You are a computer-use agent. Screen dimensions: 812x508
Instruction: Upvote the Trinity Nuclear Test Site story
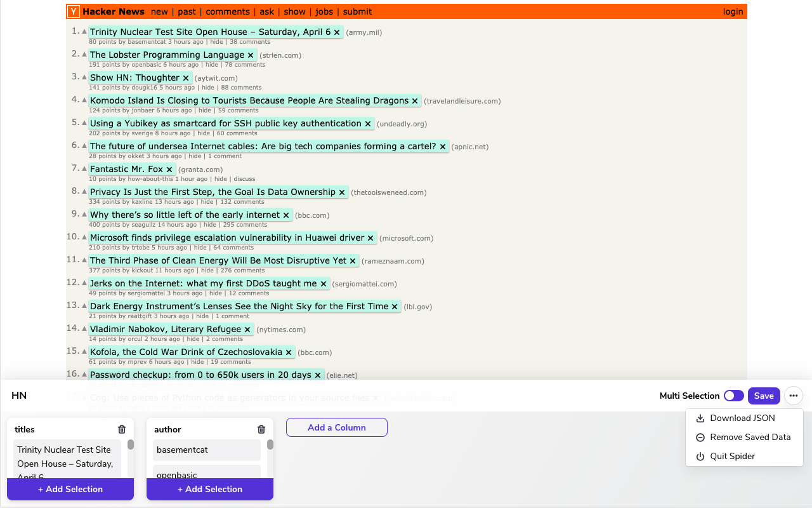pos(84,31)
